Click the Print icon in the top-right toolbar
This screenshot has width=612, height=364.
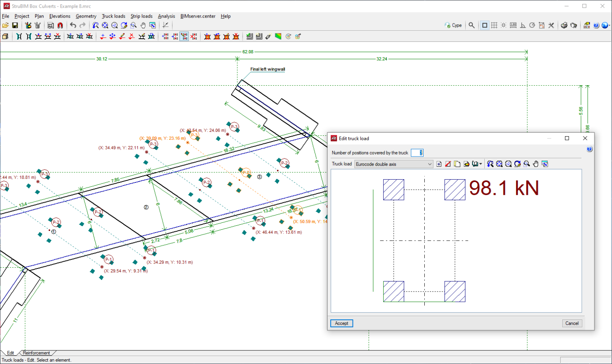click(564, 25)
